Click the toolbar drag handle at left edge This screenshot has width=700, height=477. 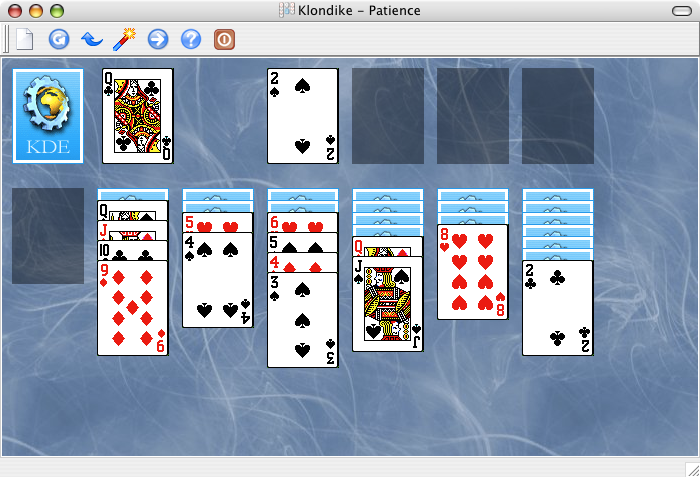click(6, 39)
